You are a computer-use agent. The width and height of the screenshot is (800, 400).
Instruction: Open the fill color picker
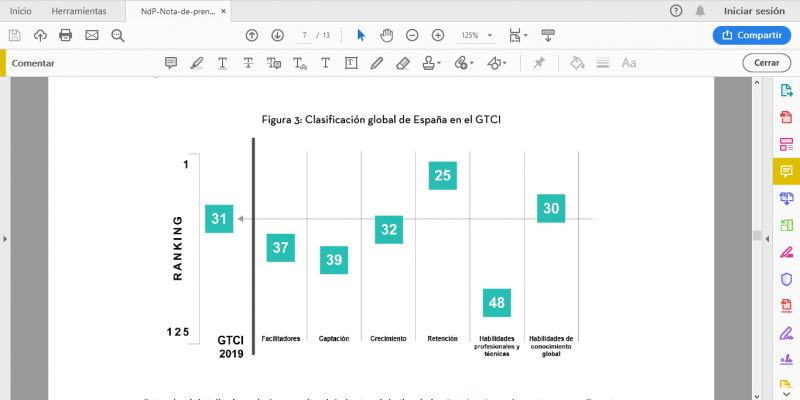coord(577,63)
